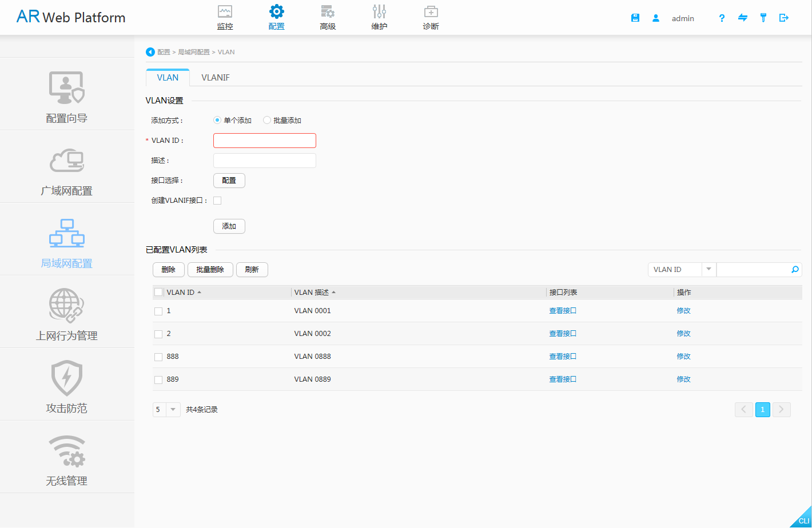Sort by VLAN ID column arrow
This screenshot has width=812, height=528.
[x=199, y=293]
